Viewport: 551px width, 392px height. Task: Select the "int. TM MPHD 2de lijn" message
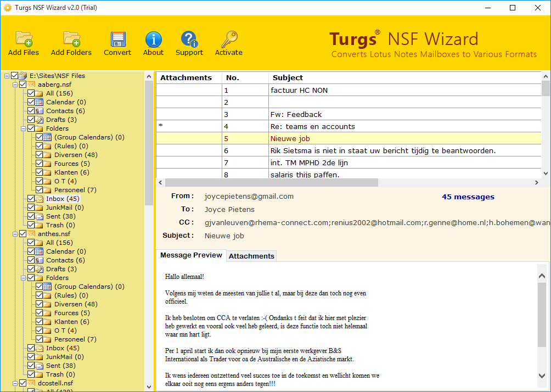[348, 163]
